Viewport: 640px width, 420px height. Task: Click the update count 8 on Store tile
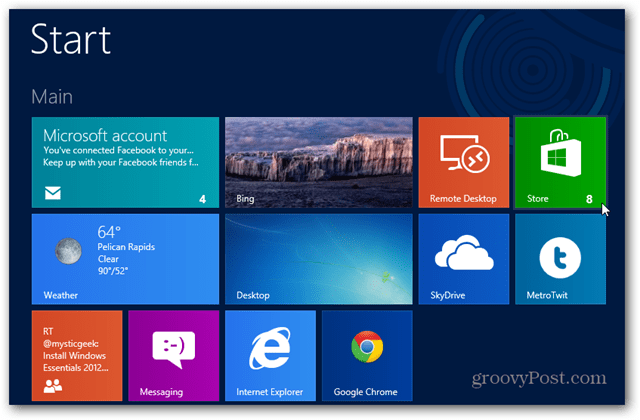coord(589,199)
